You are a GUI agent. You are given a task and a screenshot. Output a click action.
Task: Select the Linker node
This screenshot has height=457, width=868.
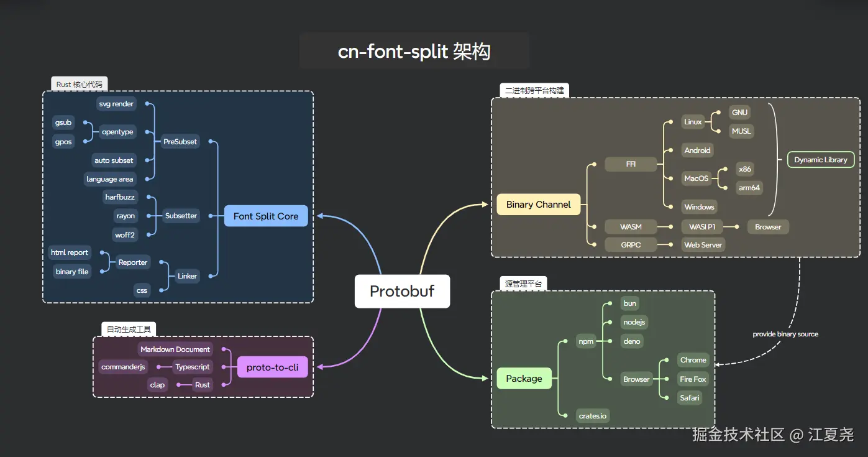187,276
